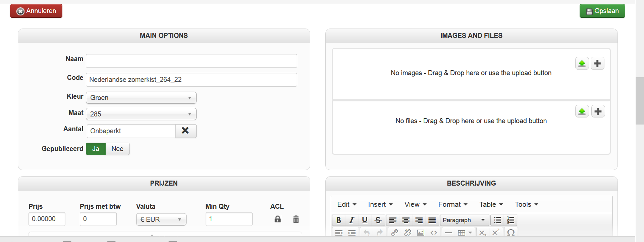
Task: Click the Annuleren button
Action: 36,11
